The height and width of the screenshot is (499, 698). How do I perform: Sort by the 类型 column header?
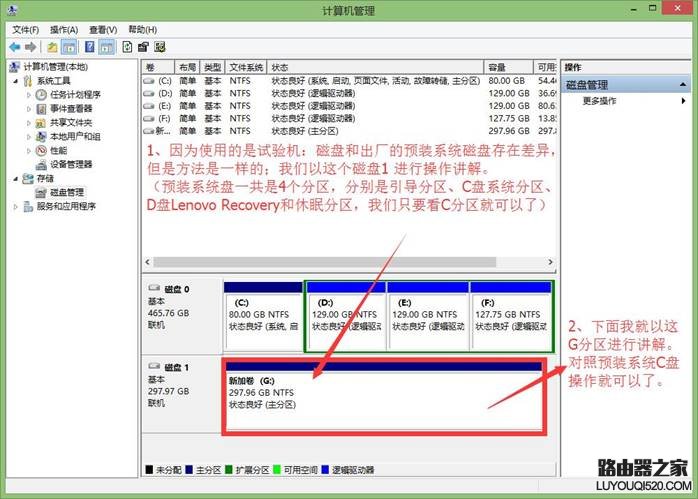[213, 67]
